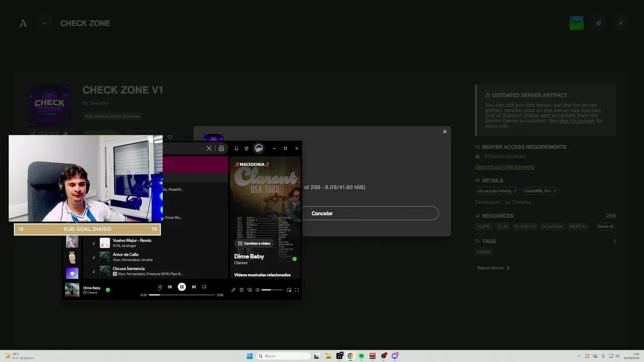This screenshot has width=644, height=362.
Task: Go back from CHECK ZONE page
Action: pyautogui.click(x=45, y=23)
